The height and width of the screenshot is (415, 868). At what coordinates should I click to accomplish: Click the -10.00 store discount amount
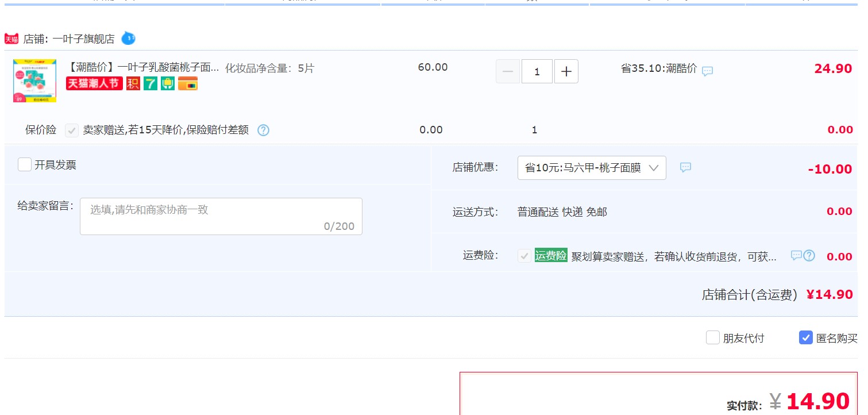830,169
